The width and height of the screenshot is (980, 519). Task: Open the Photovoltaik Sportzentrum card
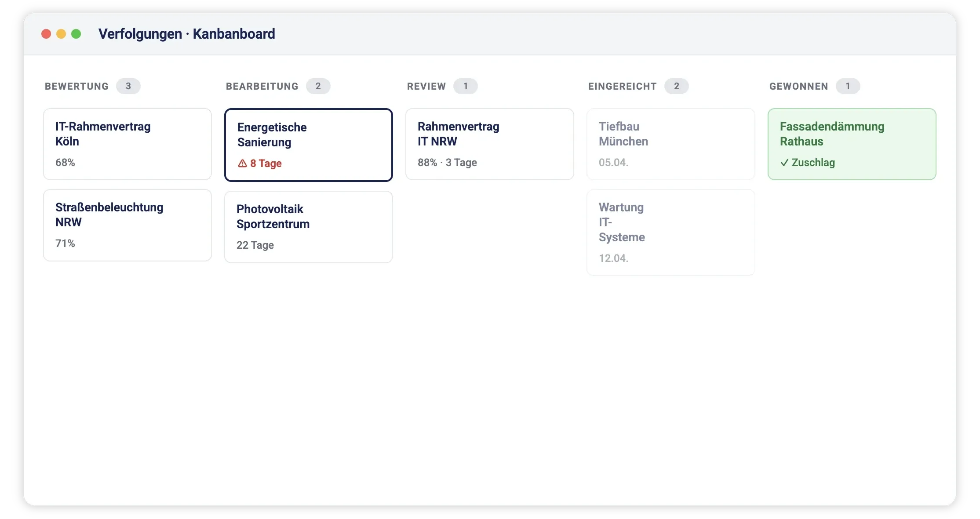[x=309, y=227]
